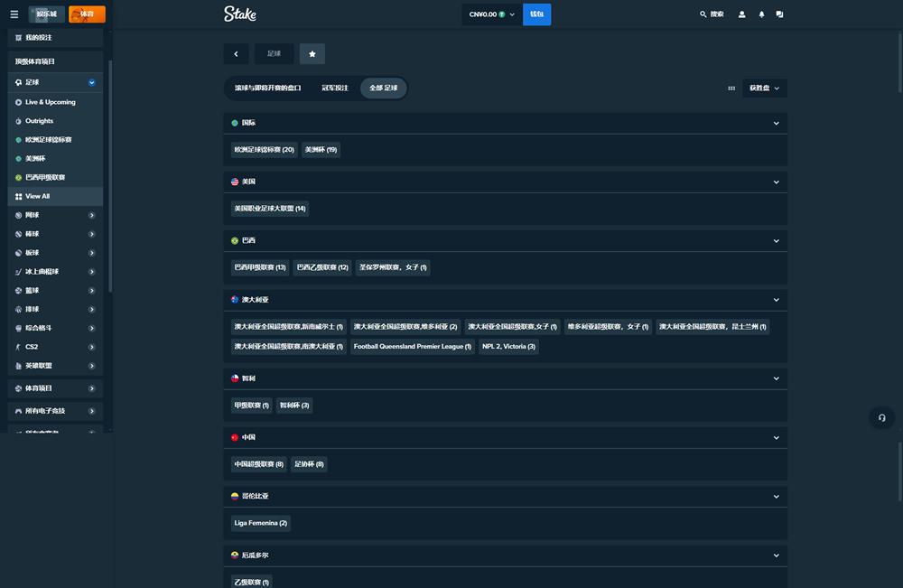Select the orange 体育 sports tab
The height and width of the screenshot is (588, 903).
pyautogui.click(x=87, y=14)
